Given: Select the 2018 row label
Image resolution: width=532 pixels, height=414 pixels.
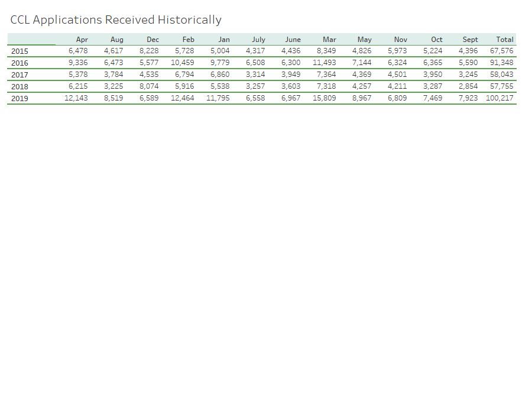Looking at the screenshot, I should [20, 86].
